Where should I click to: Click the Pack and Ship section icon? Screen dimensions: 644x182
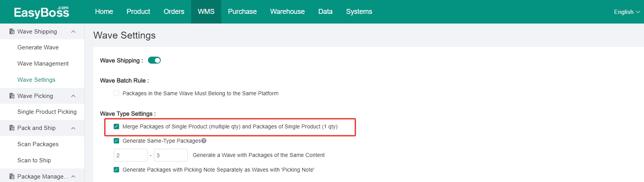coord(12,128)
